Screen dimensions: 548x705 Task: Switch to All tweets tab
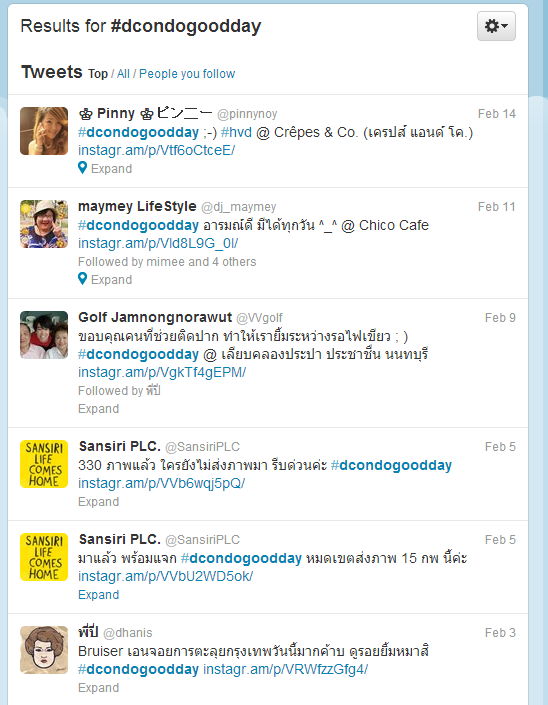(x=123, y=74)
